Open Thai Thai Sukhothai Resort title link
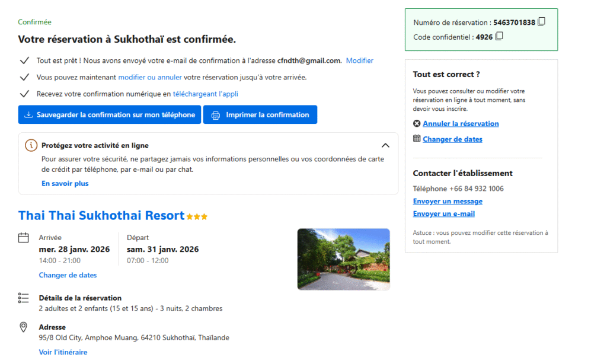 (101, 216)
